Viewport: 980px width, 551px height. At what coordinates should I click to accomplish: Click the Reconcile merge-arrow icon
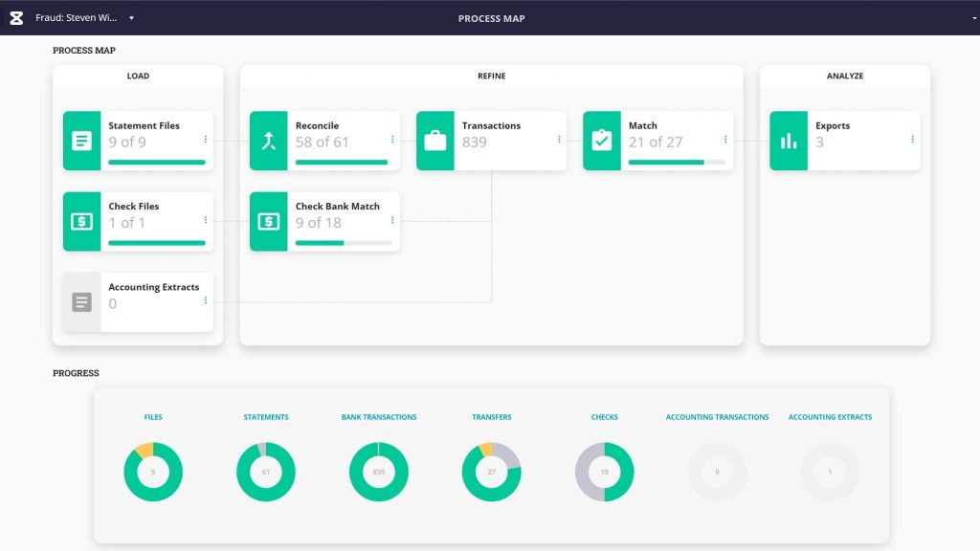click(x=269, y=141)
